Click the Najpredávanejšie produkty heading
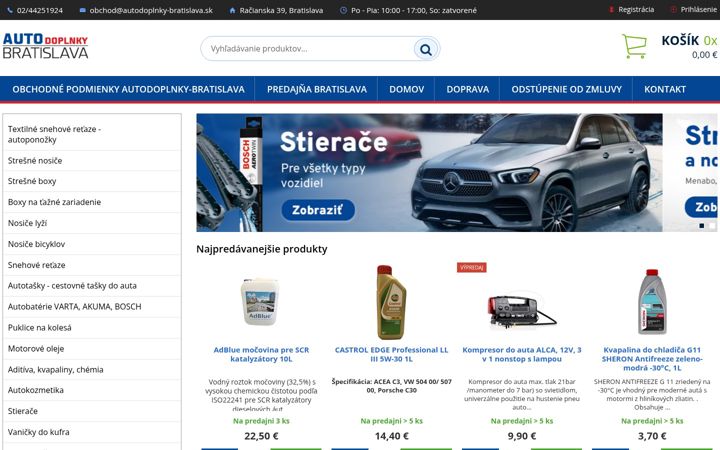Screen dimensions: 720x450 tap(262, 249)
